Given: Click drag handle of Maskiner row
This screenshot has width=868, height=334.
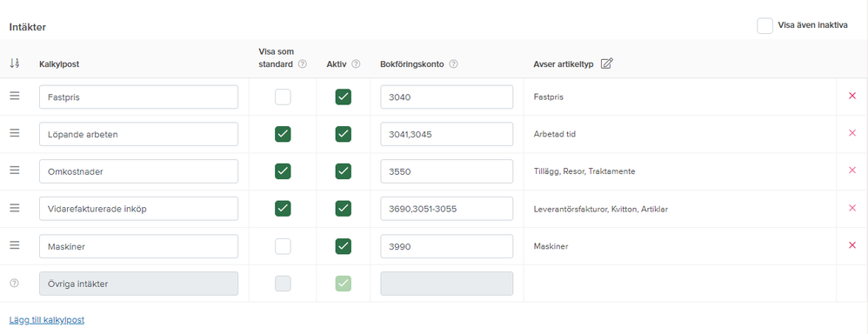Looking at the screenshot, I should coord(15,244).
